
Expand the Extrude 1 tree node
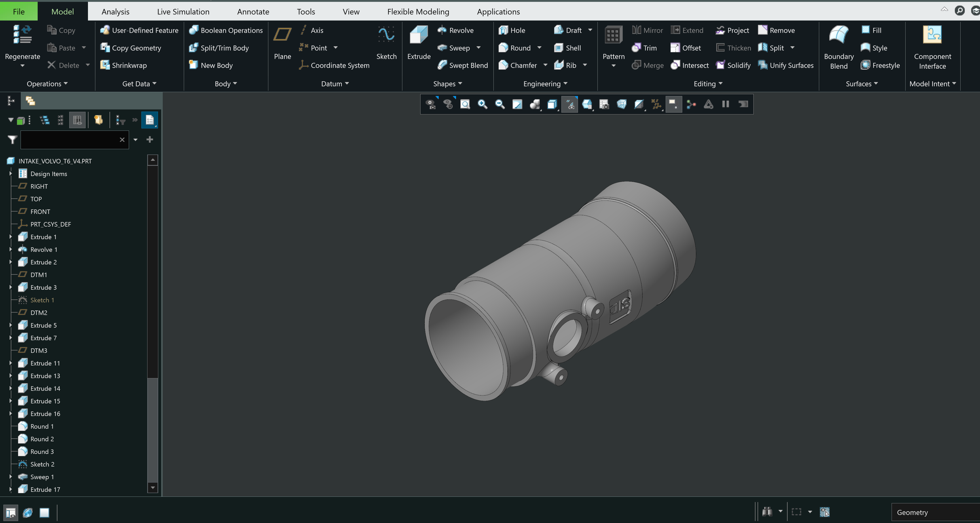point(11,236)
